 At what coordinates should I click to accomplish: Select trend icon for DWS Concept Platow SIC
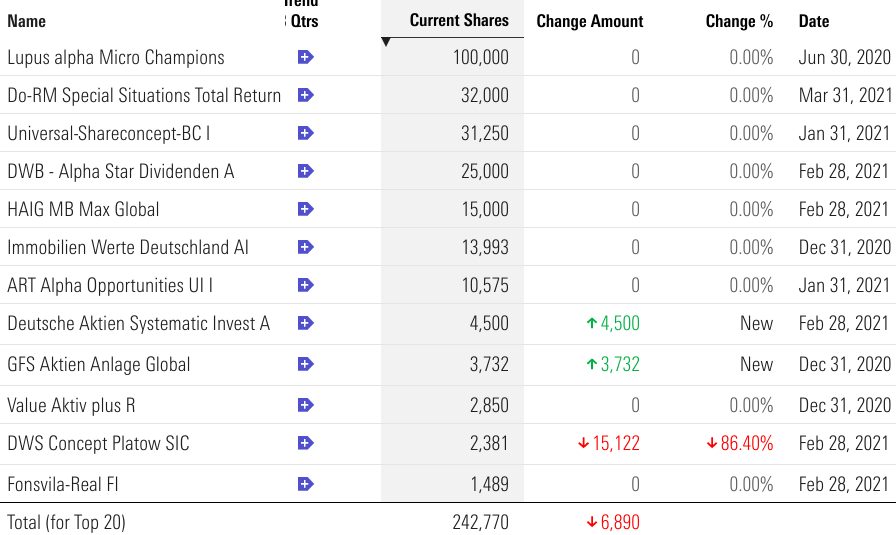tap(306, 443)
